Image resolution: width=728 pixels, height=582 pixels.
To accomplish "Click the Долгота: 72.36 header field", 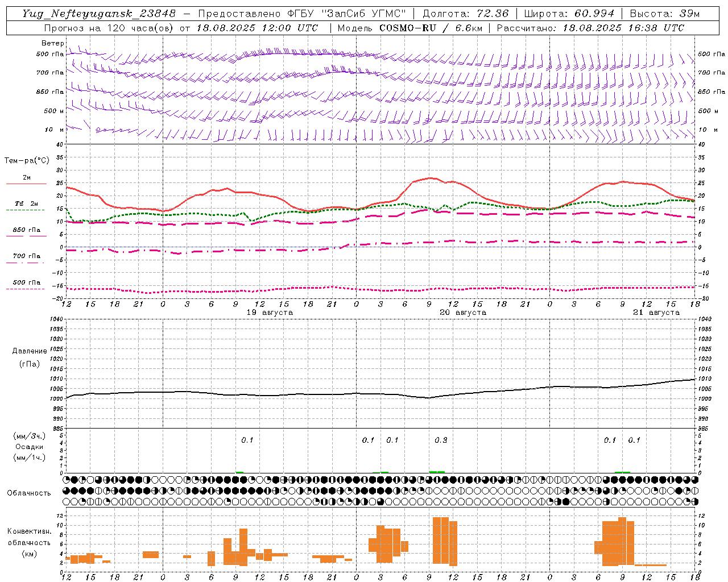I will pyautogui.click(x=465, y=14).
